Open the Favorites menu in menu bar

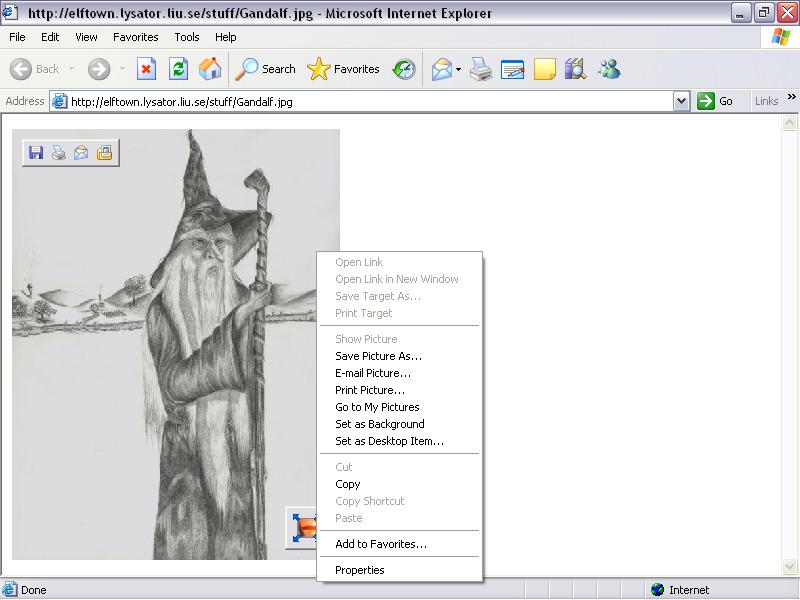point(136,37)
